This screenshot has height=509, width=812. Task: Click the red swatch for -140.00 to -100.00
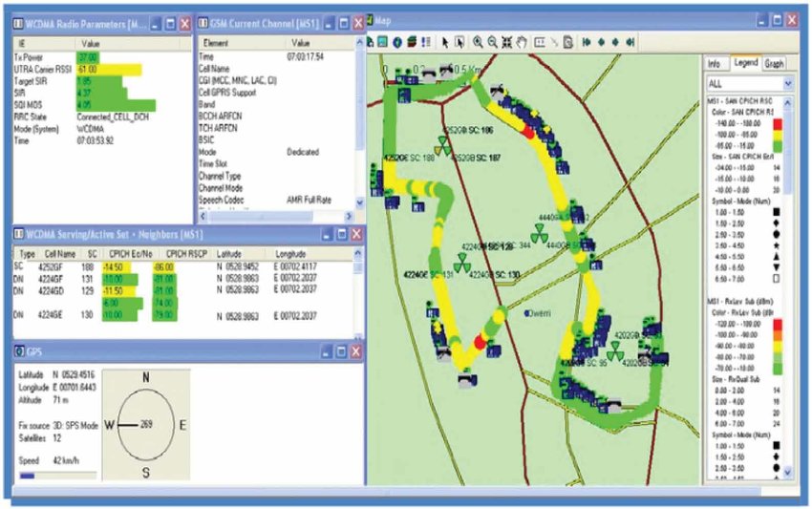[x=777, y=124]
